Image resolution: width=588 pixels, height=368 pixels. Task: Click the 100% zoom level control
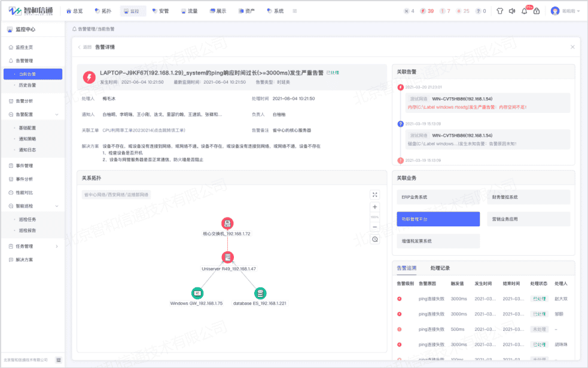click(374, 216)
